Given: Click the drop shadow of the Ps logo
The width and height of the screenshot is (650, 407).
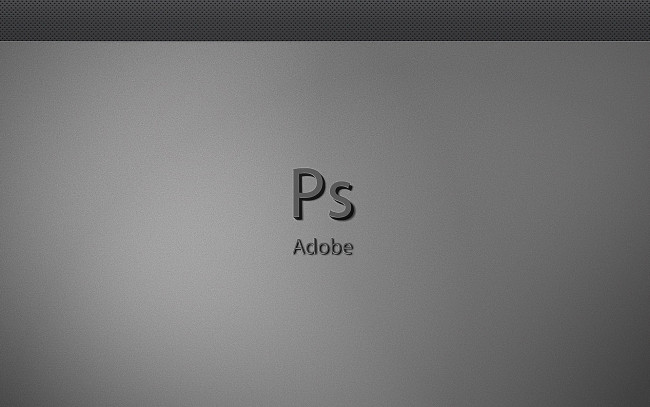Looking at the screenshot, I should point(355,217).
